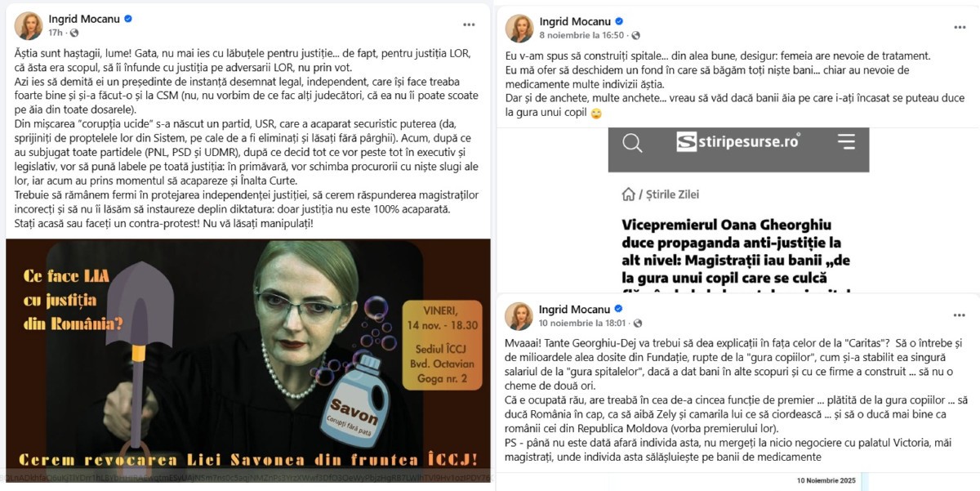The height and width of the screenshot is (491, 980).
Task: Open Ingrid Mocanu avatar on 8 noiembrie post
Action: click(x=519, y=29)
